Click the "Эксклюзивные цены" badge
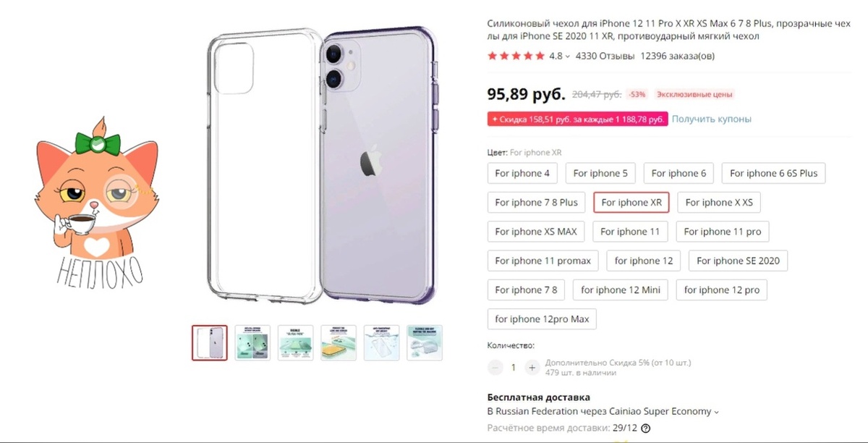The image size is (868, 443). tap(694, 94)
